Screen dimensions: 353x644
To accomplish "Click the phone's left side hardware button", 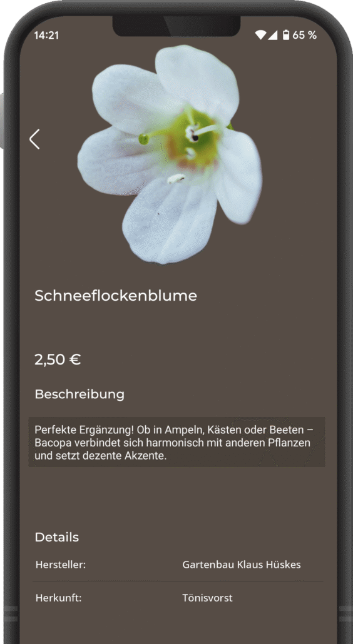I will pyautogui.click(x=2, y=120).
